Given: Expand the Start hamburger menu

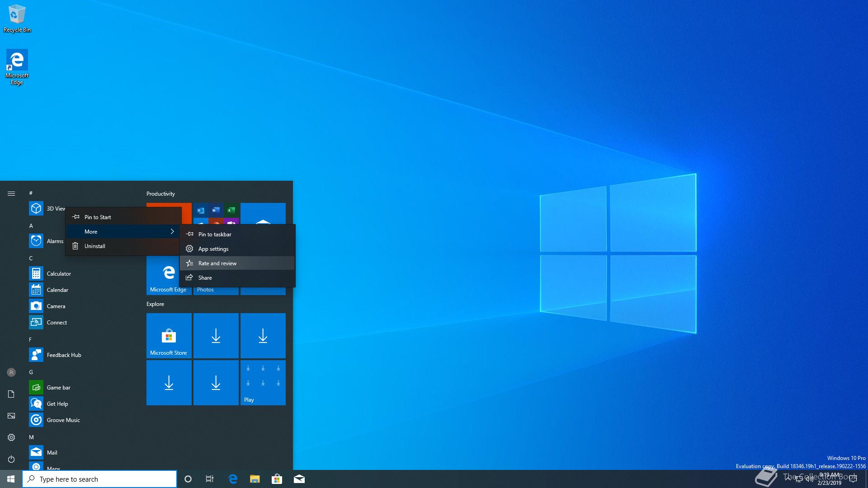Looking at the screenshot, I should (x=11, y=193).
